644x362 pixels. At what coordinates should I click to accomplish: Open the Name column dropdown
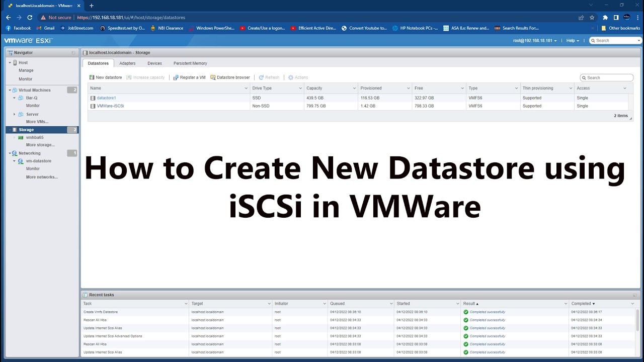[245, 88]
